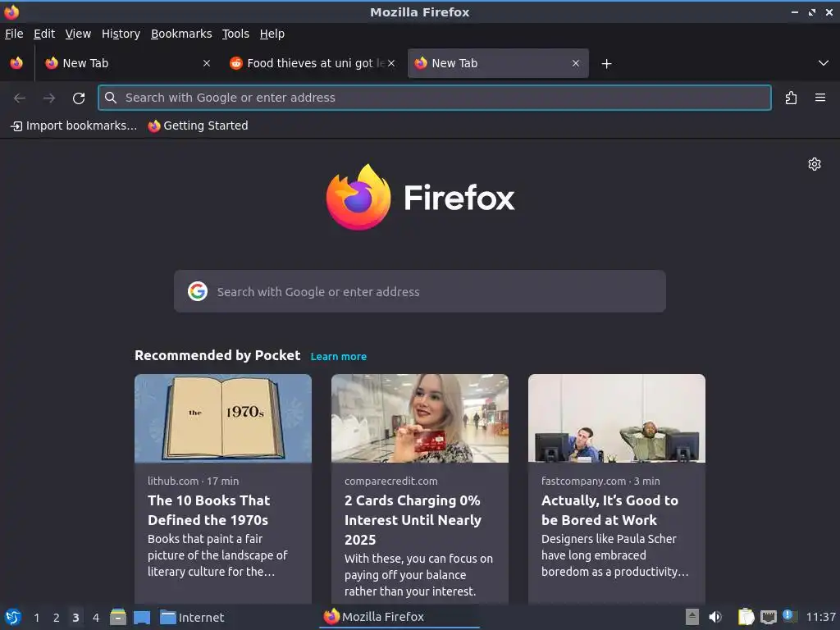Viewport: 840px width, 630px height.
Task: Click the Firefox logo in center
Action: (421, 198)
